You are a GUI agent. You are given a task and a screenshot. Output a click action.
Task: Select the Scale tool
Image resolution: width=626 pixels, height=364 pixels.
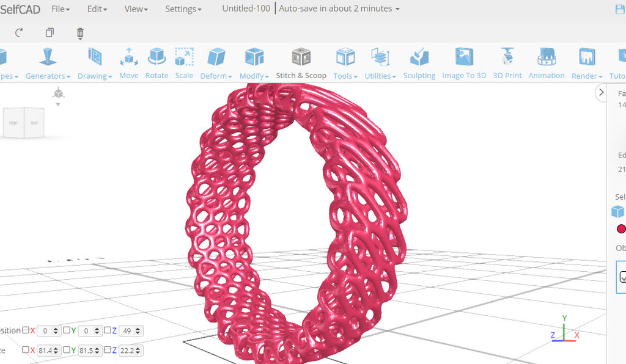184,61
